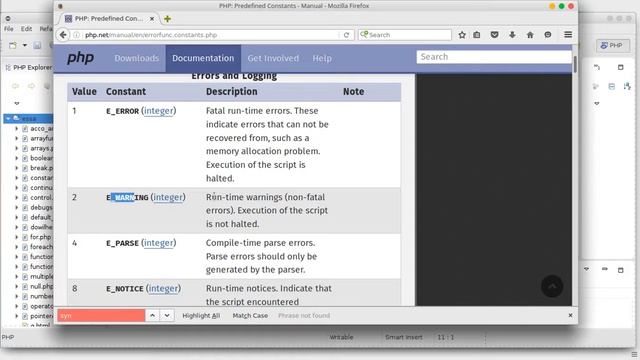Click the E_ERROR constant name
This screenshot has width=640, height=360.
[122, 111]
